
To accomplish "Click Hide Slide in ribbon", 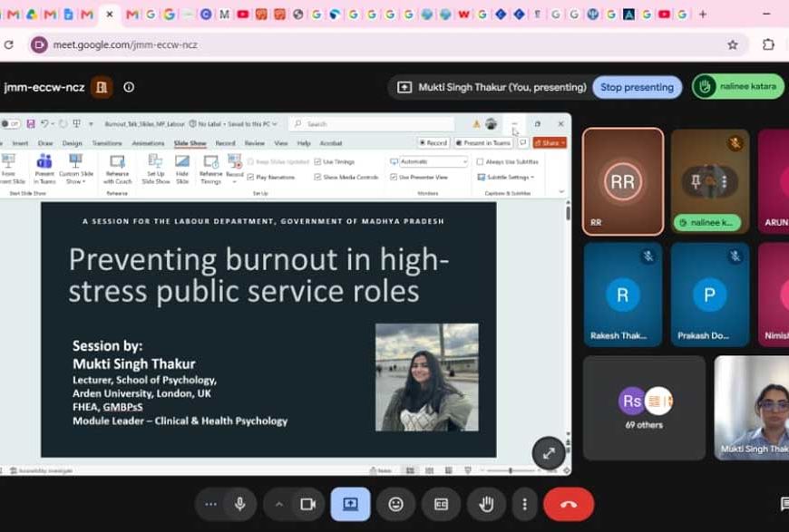I will coord(182,169).
